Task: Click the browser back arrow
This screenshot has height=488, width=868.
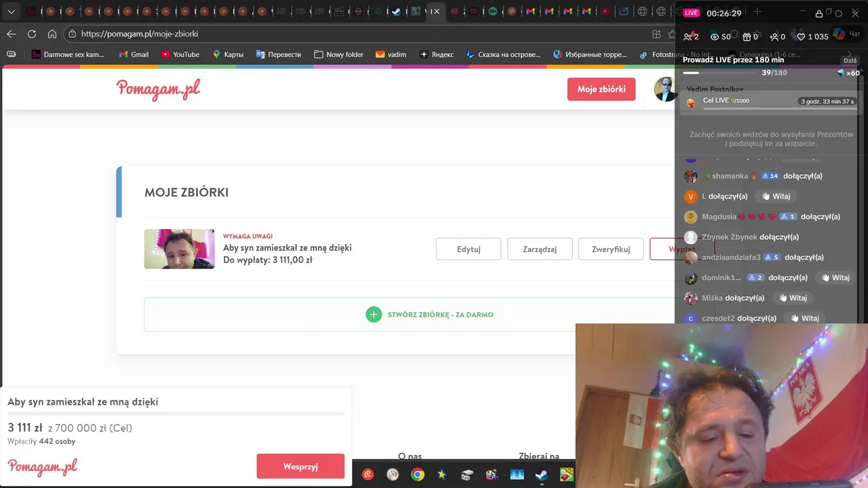Action: tap(12, 34)
